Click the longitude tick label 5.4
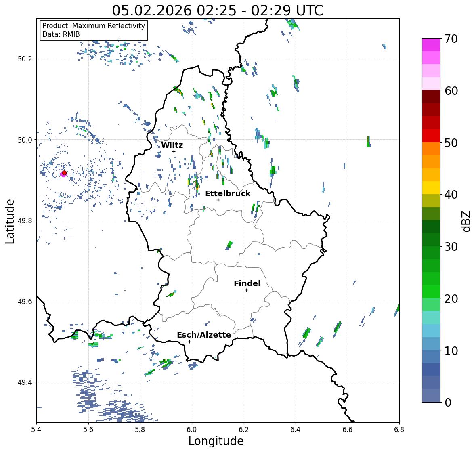The image size is (476, 451). click(x=36, y=430)
